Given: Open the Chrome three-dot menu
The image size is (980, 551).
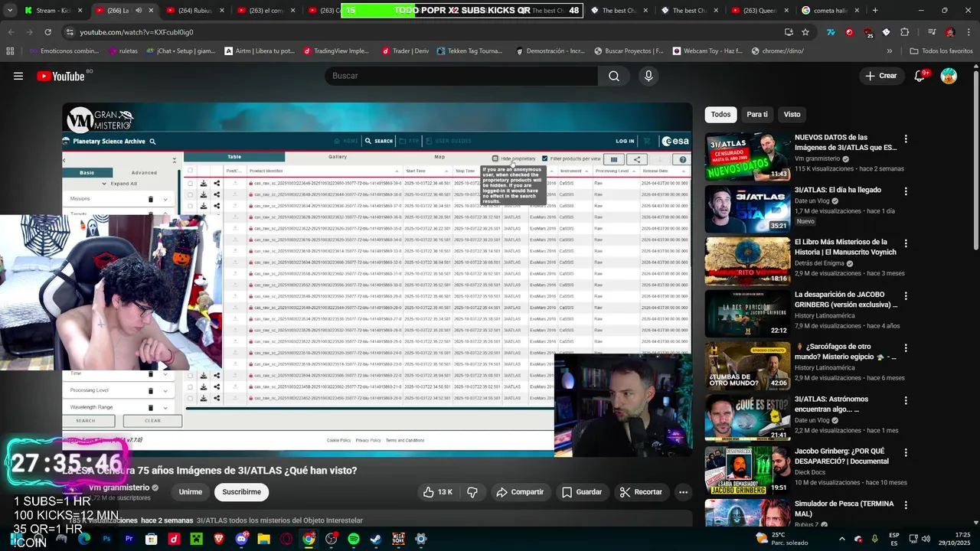Looking at the screenshot, I should [969, 32].
